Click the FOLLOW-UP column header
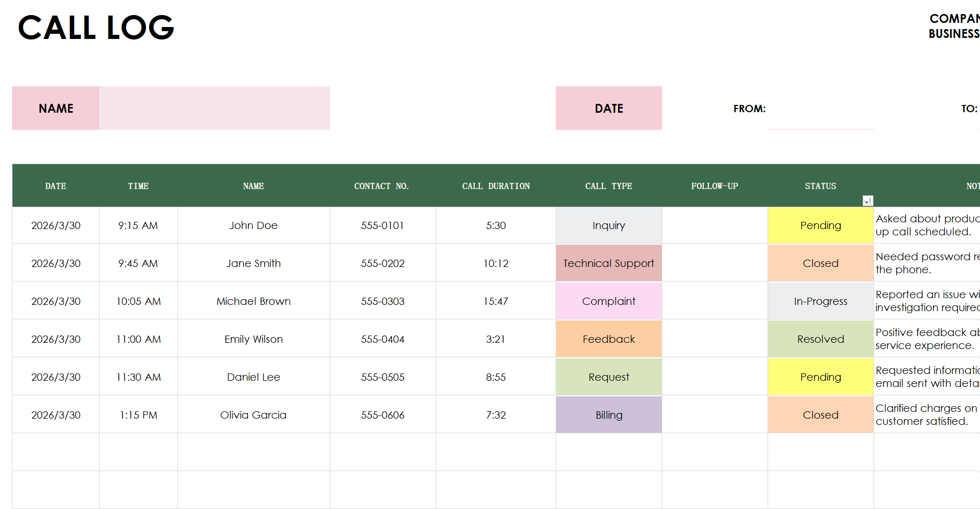 (x=715, y=186)
